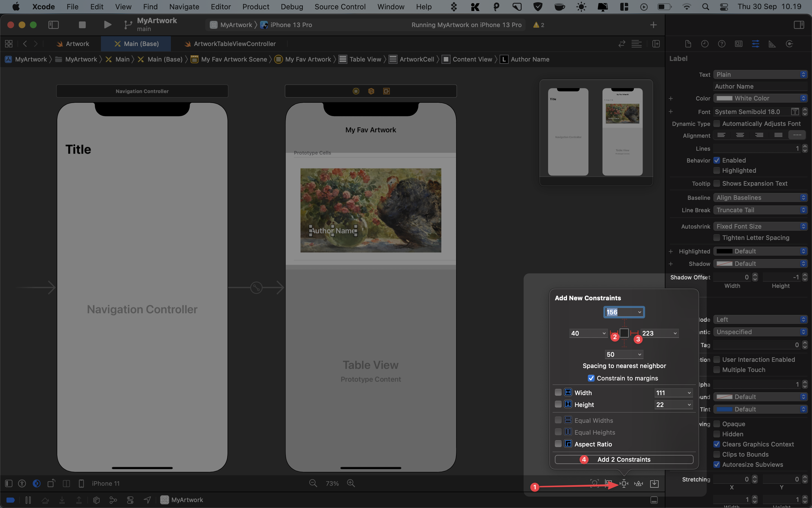Check the Width constraint checkbox
This screenshot has height=508, width=812.
[558, 392]
